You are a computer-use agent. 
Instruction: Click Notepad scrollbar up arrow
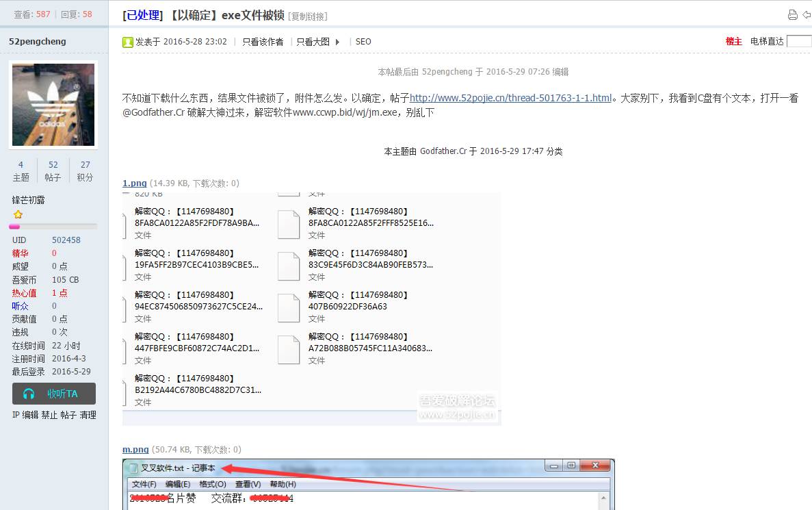[603, 498]
